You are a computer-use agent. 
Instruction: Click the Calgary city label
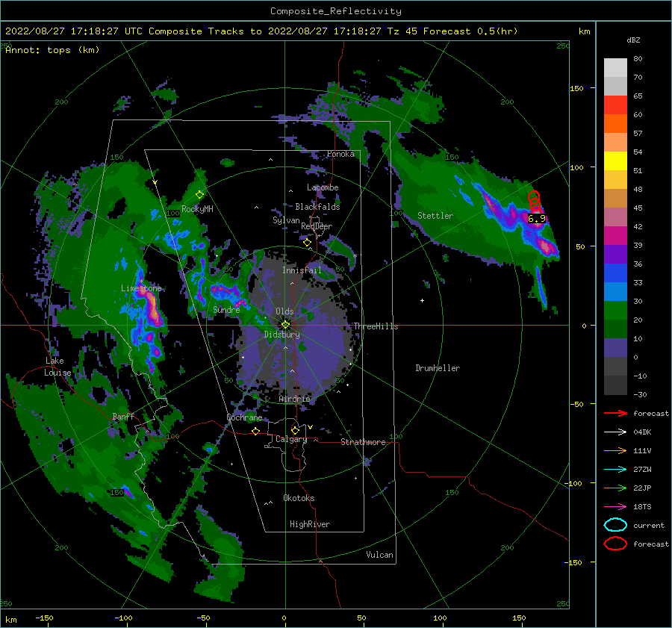(x=291, y=439)
